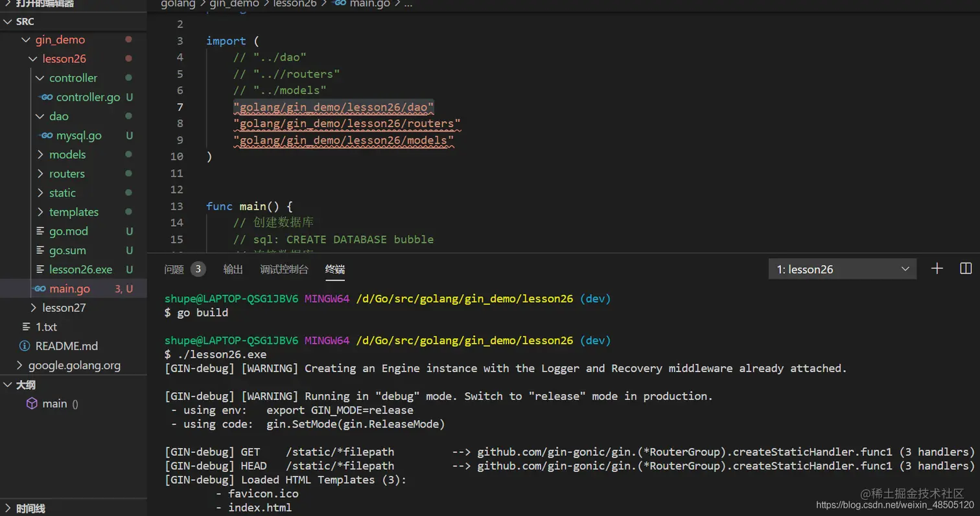Switch to the 输出 tab
The width and height of the screenshot is (980, 516).
233,270
